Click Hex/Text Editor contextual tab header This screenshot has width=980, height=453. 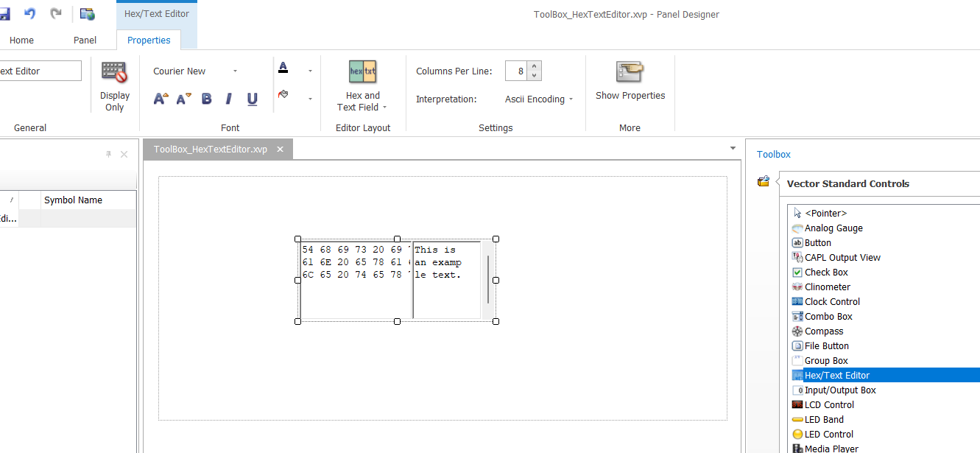[157, 13]
